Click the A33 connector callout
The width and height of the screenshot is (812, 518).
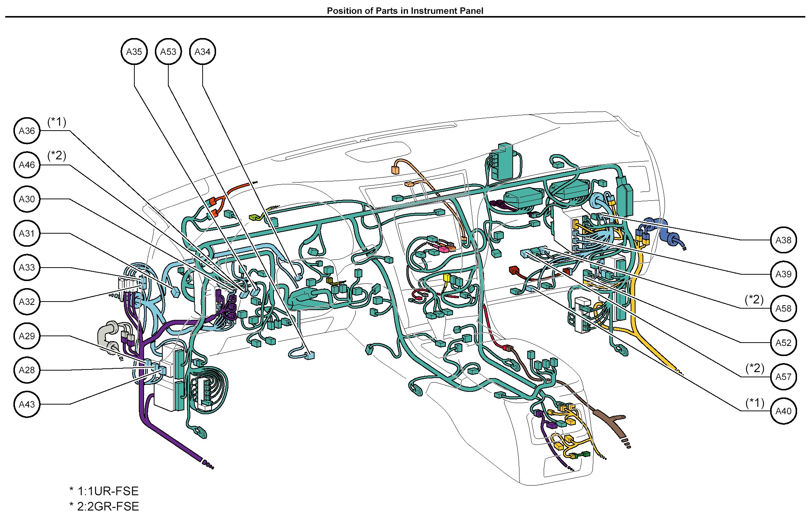coord(27,267)
